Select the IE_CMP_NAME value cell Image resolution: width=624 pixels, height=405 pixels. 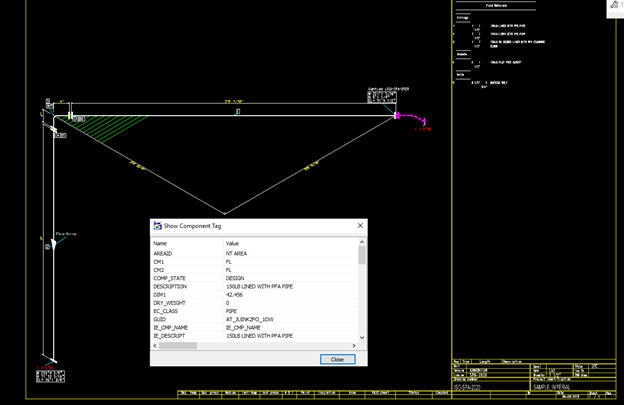click(243, 327)
